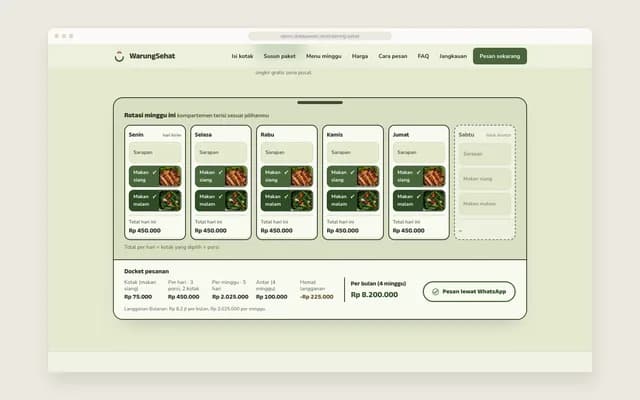Open the FAQ nav link

point(423,56)
